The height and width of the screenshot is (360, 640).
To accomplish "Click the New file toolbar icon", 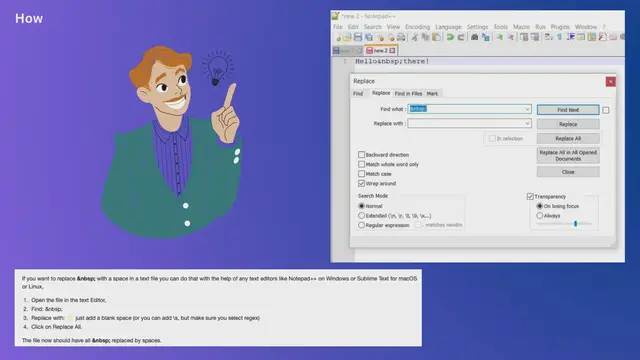I will click(x=338, y=38).
